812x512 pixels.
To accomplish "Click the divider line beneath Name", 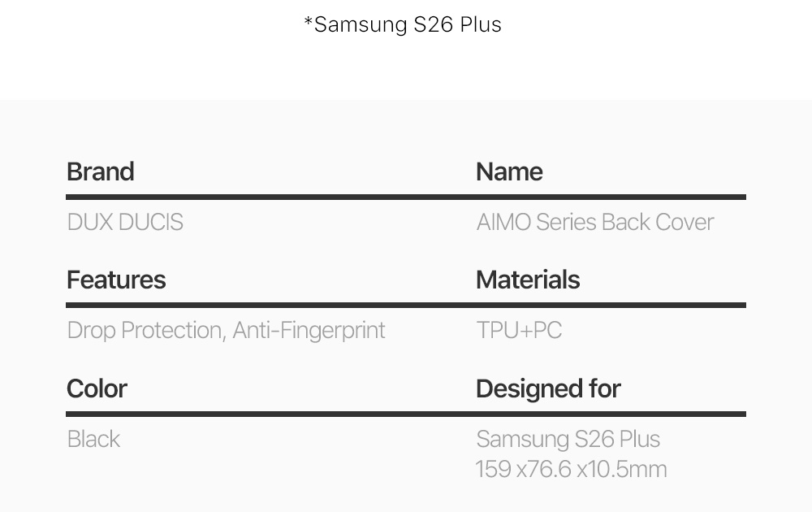I will point(611,197).
